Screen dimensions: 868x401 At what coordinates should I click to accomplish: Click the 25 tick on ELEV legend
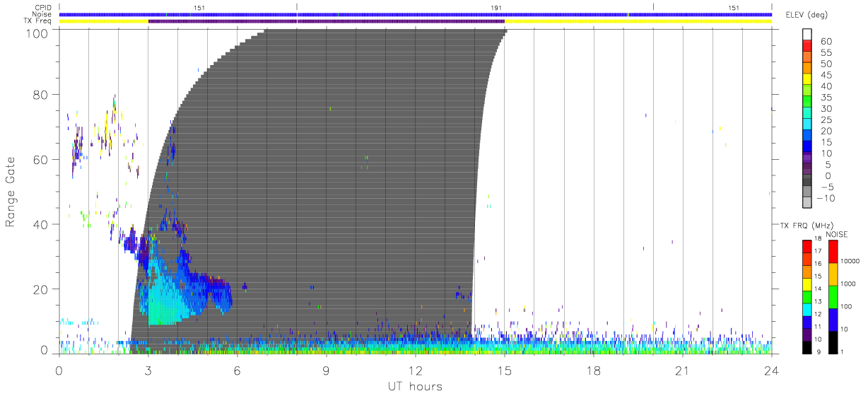826,120
